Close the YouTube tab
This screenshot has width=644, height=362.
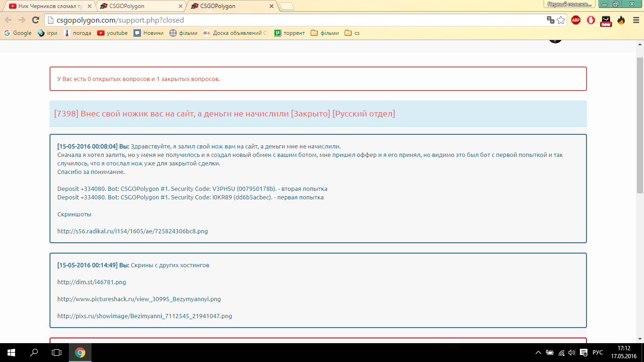[90, 6]
